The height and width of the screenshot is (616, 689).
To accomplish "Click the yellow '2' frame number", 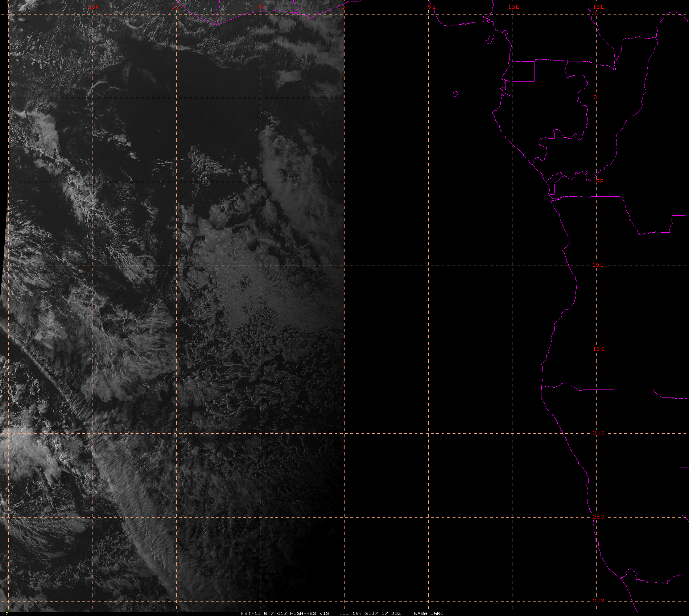I will (x=7, y=613).
